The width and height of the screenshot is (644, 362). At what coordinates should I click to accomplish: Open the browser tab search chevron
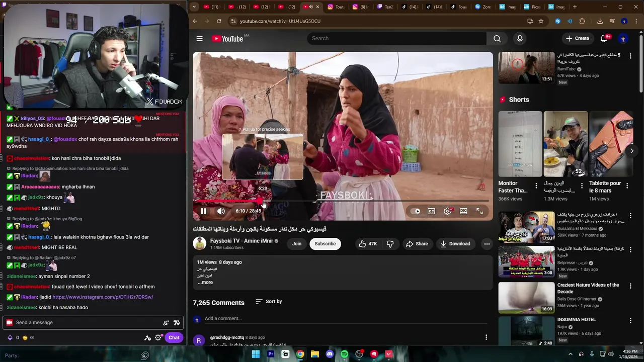(x=194, y=7)
